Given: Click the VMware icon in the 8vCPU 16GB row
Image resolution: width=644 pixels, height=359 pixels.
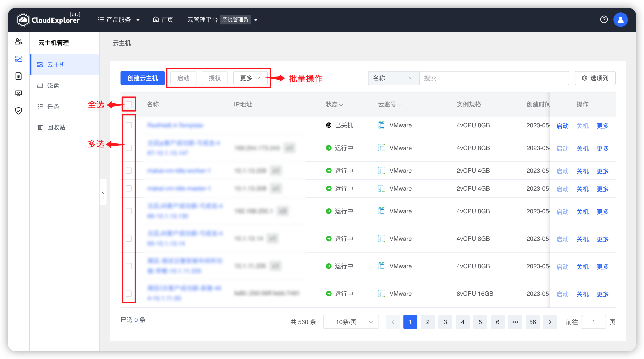Looking at the screenshot, I should [x=382, y=293].
